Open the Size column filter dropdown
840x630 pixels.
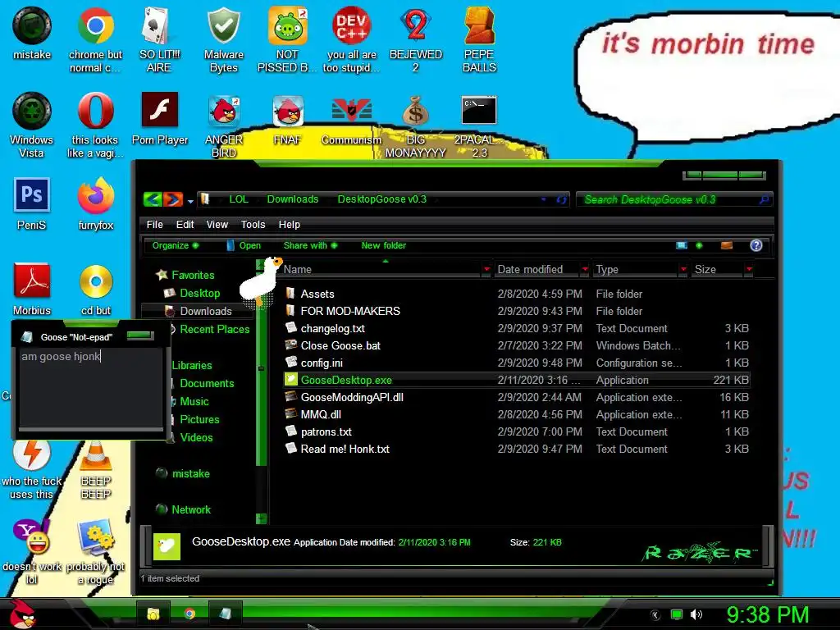(x=749, y=269)
